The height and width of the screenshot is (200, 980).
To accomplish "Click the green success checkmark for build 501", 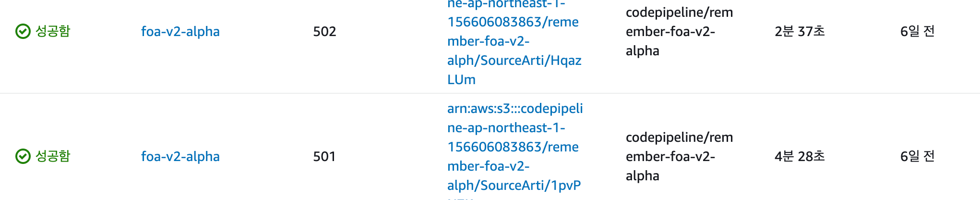I will point(23,156).
